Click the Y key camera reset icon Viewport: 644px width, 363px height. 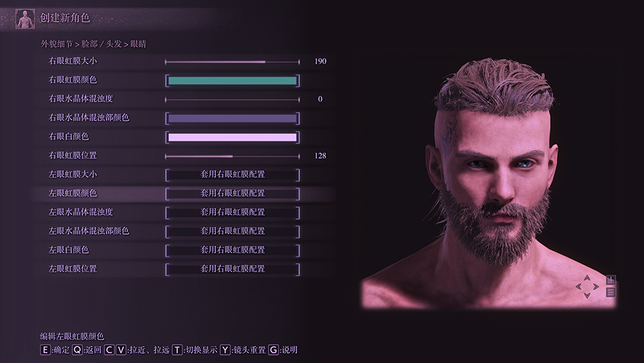point(225,350)
